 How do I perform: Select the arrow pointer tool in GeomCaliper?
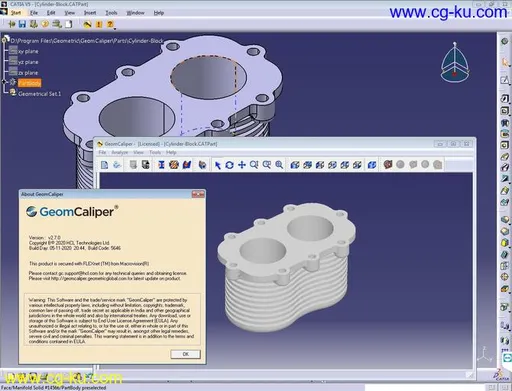217,165
